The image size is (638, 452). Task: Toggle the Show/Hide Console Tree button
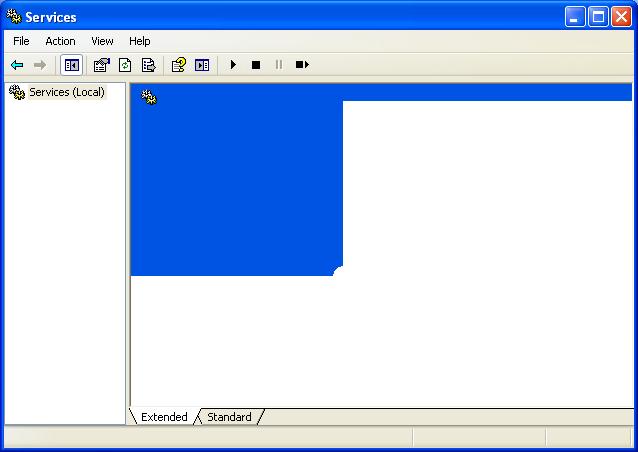pos(72,65)
